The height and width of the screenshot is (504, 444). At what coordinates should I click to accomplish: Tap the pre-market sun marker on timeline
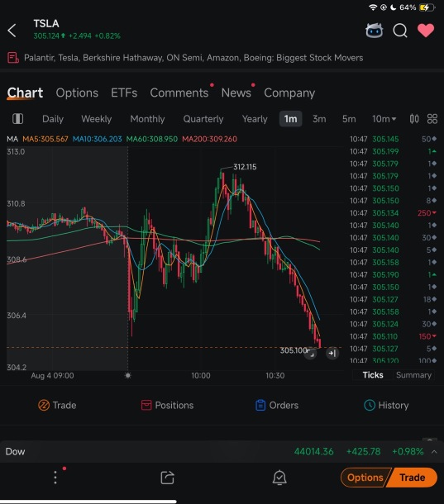127,375
